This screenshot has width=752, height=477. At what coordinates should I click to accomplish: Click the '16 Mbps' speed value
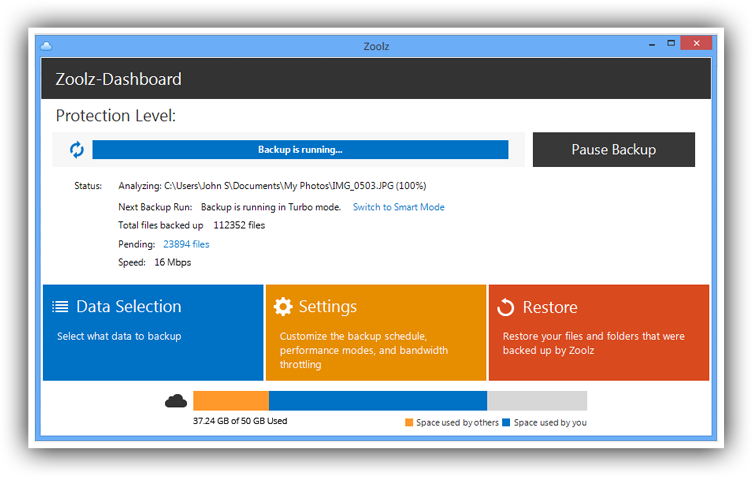[x=173, y=262]
